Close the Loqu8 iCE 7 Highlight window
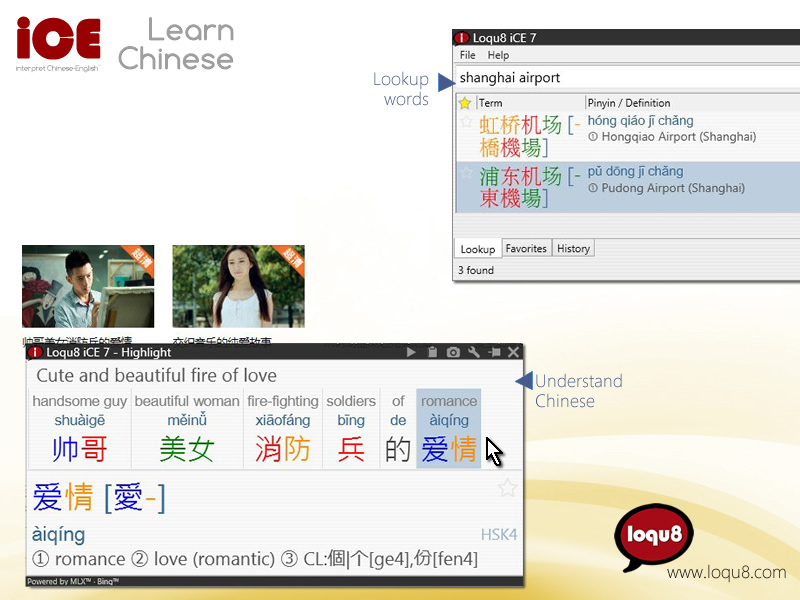 point(514,352)
